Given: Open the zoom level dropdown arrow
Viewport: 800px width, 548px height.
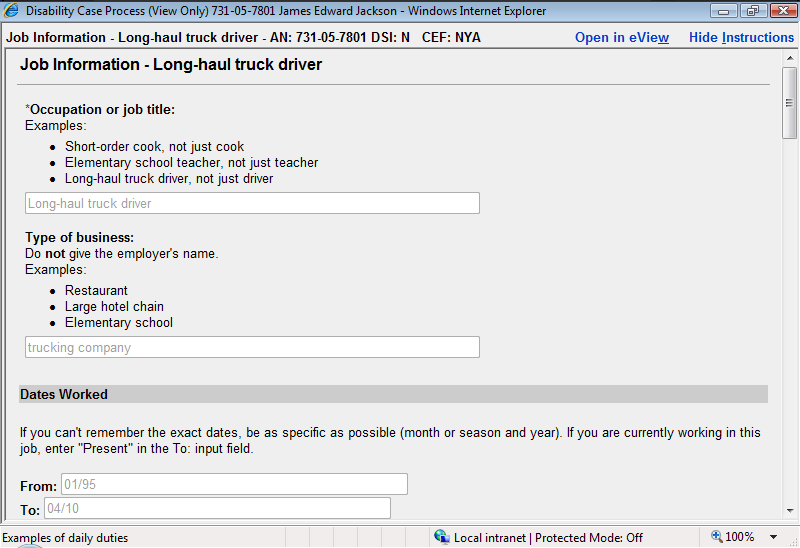Looking at the screenshot, I should tap(773, 537).
